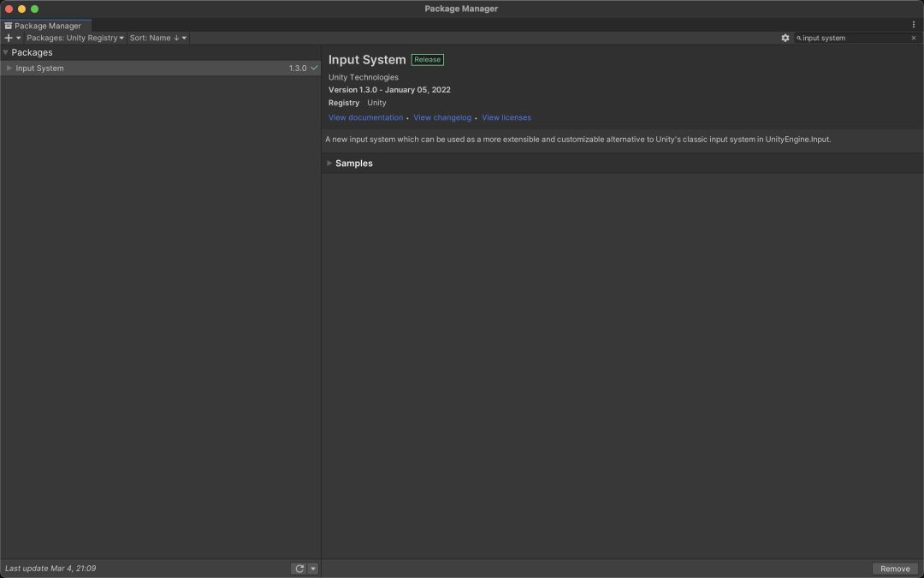Screen dimensions: 924x578
Task: Click the Registry Unity label
Action: point(357,103)
